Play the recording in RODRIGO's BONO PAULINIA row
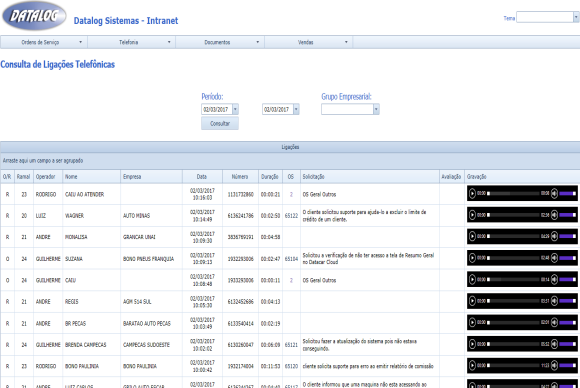The image size is (580, 388). pyautogui.click(x=472, y=365)
